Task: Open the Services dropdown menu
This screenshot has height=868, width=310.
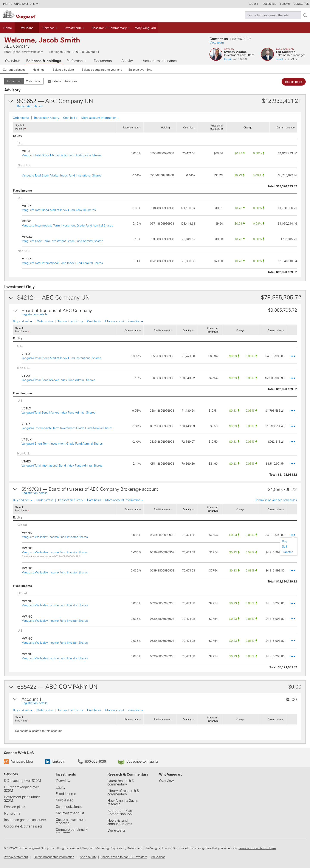Action: [50, 28]
